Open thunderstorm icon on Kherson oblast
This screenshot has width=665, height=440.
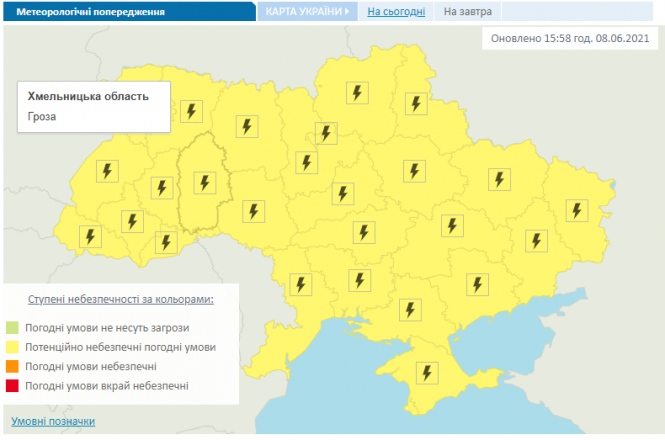click(410, 309)
